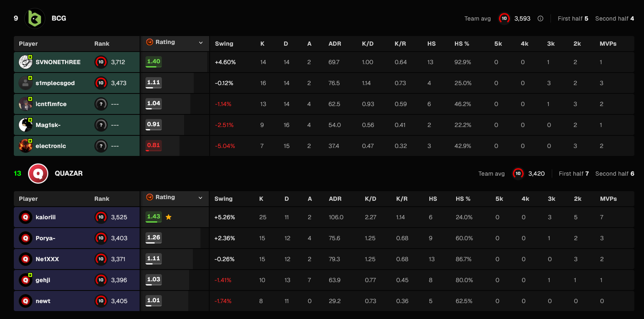The width and height of the screenshot is (644, 319).
Task: Click the BCG team average level badge
Action: (x=504, y=18)
